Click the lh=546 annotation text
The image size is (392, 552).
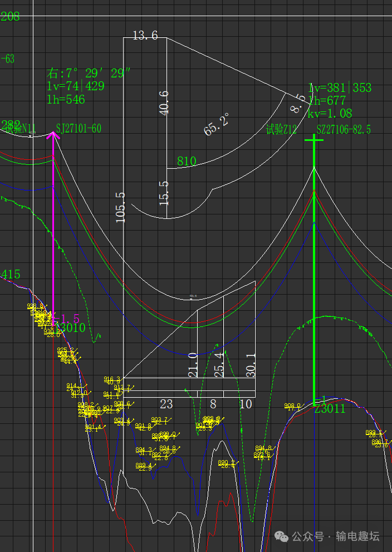[66, 99]
